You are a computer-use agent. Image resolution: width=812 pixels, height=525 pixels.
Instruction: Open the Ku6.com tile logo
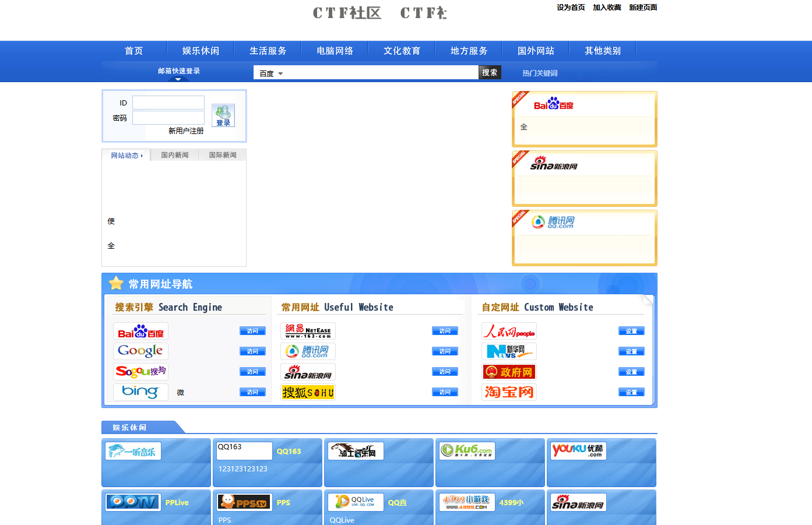point(467,451)
